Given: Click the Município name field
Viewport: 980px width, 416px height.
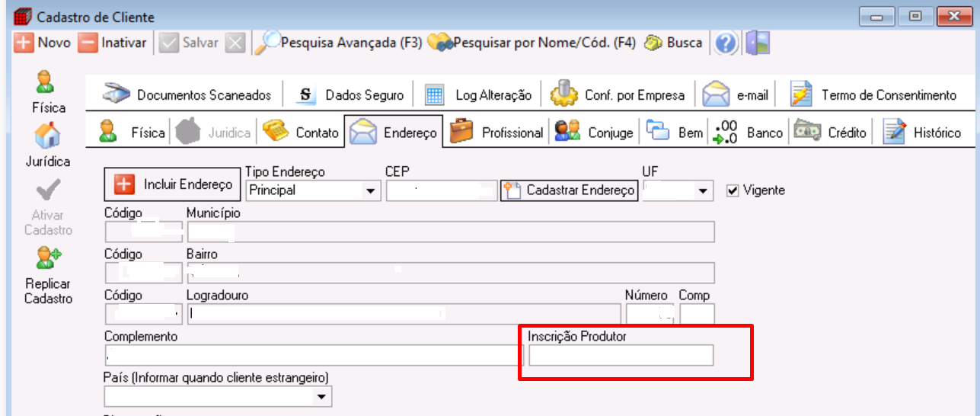Looking at the screenshot, I should tap(451, 232).
